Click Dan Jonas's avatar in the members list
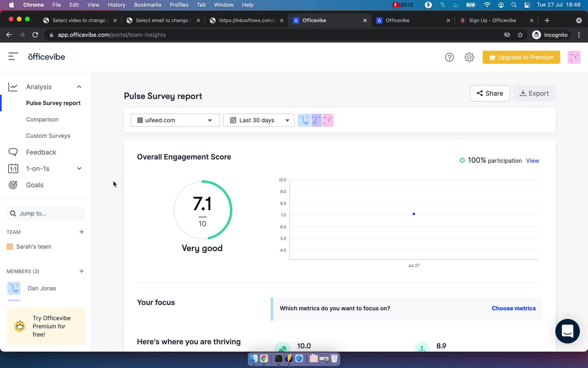Image resolution: width=588 pixels, height=368 pixels. pos(14,288)
